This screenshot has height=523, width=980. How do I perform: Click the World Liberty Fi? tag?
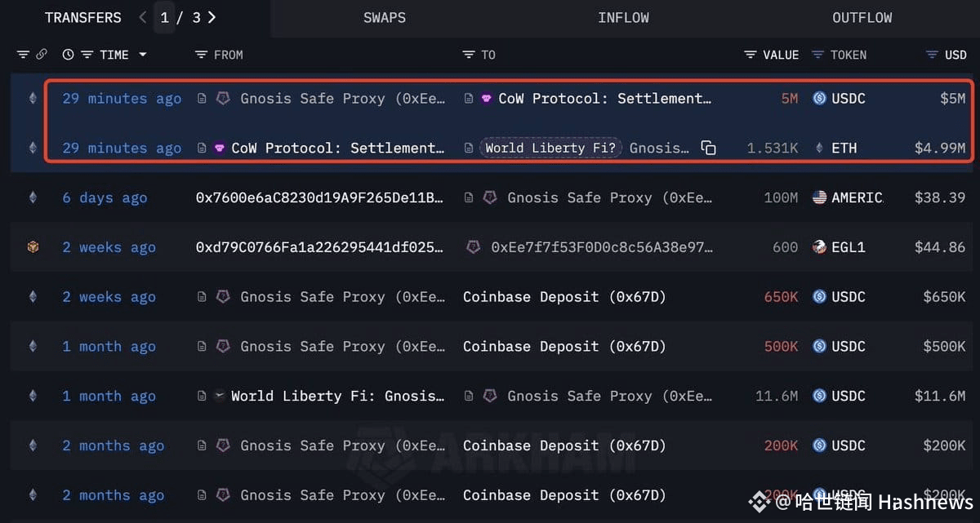click(x=551, y=148)
